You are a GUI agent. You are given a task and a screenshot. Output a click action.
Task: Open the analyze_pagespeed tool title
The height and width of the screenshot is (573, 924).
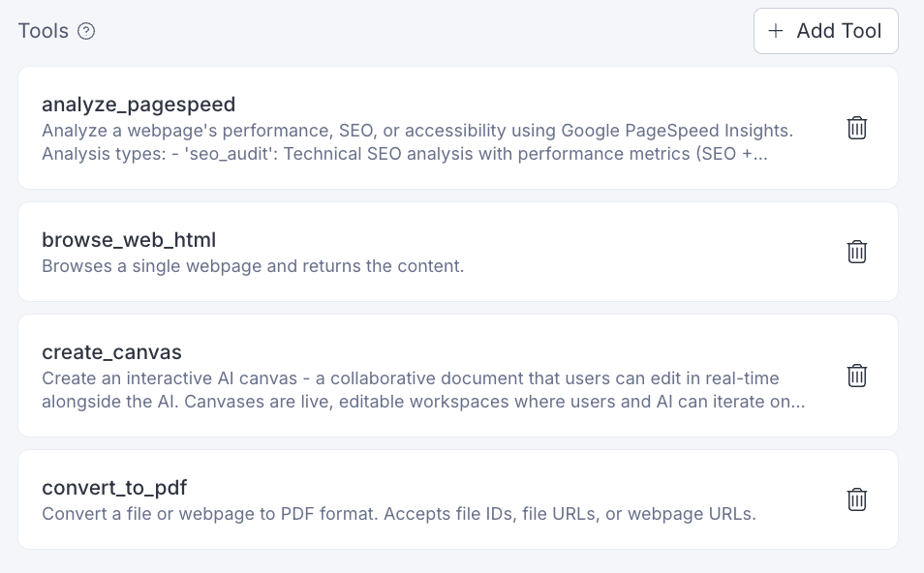[x=139, y=104]
